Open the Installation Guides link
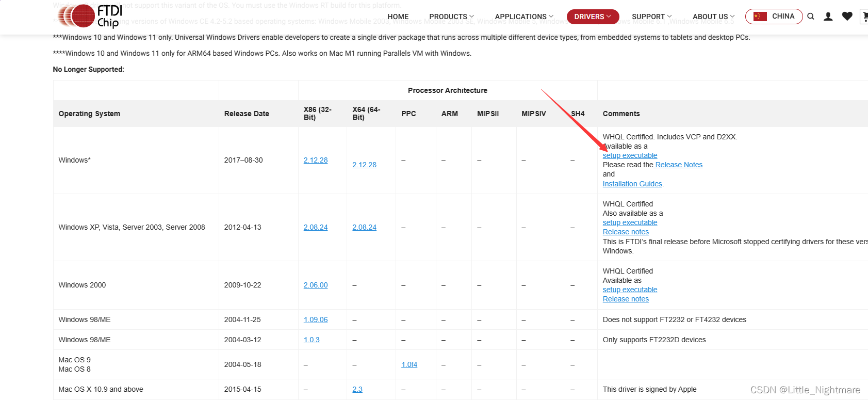868x400 pixels. (x=632, y=184)
